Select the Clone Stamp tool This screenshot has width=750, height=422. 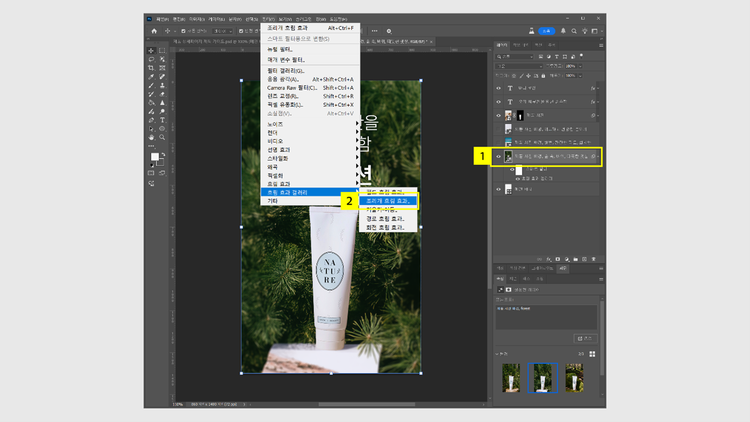tap(162, 85)
